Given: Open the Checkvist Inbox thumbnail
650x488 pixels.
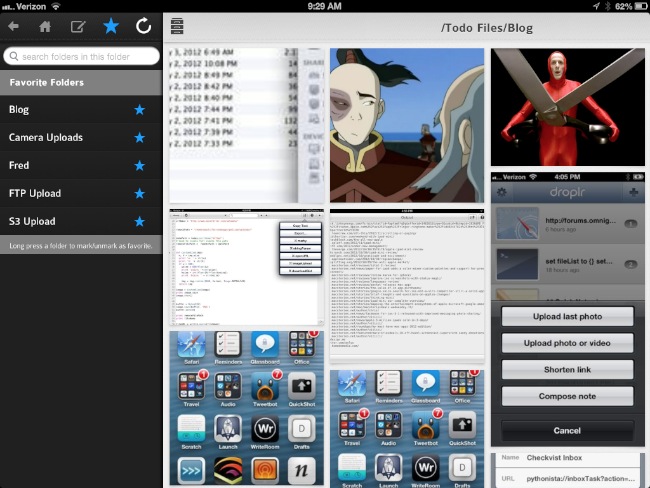Looking at the screenshot, I should click(568, 470).
